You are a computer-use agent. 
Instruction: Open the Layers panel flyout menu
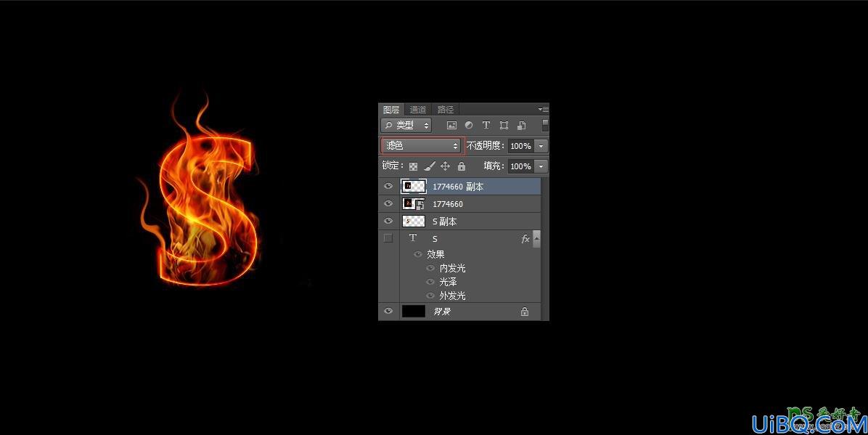[x=544, y=109]
